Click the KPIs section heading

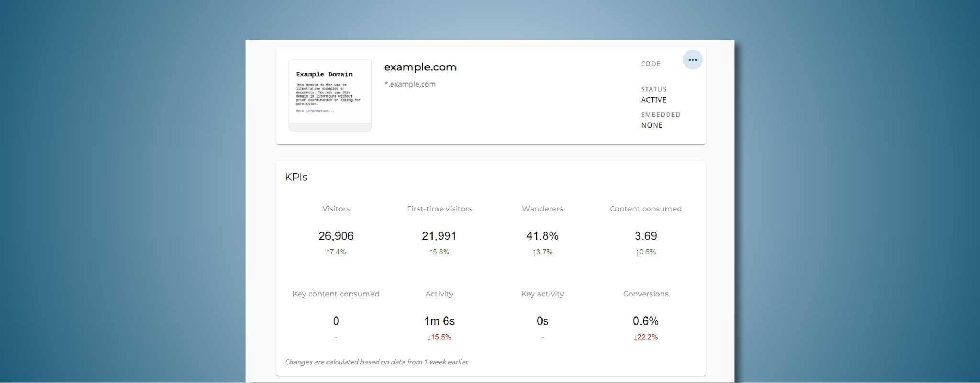296,177
